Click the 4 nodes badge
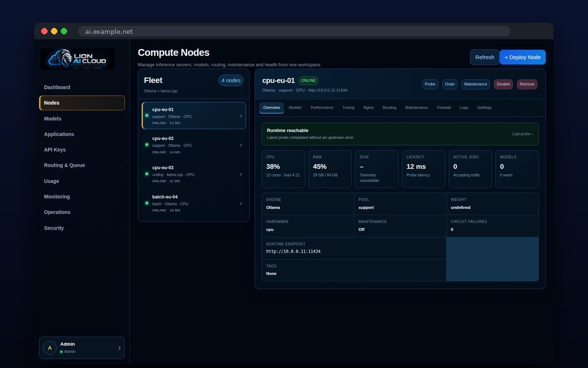 tap(231, 80)
